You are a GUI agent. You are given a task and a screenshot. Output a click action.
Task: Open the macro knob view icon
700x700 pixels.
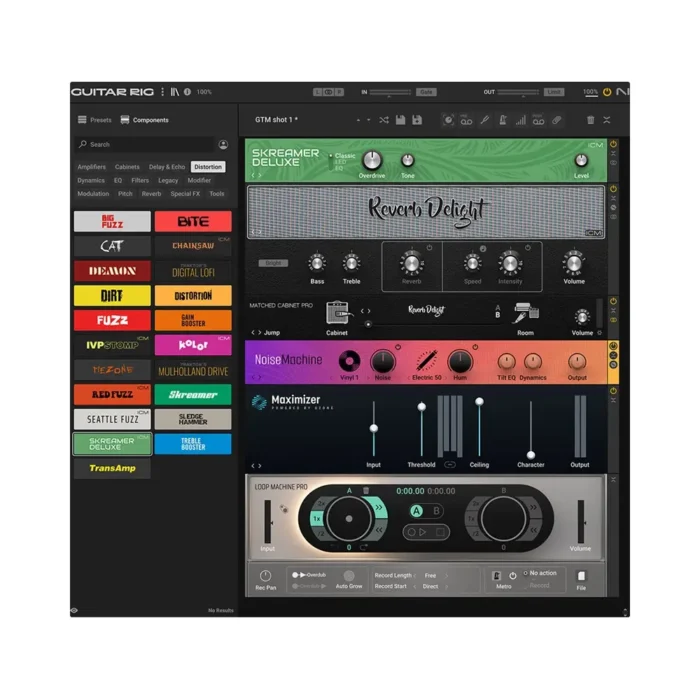448,120
